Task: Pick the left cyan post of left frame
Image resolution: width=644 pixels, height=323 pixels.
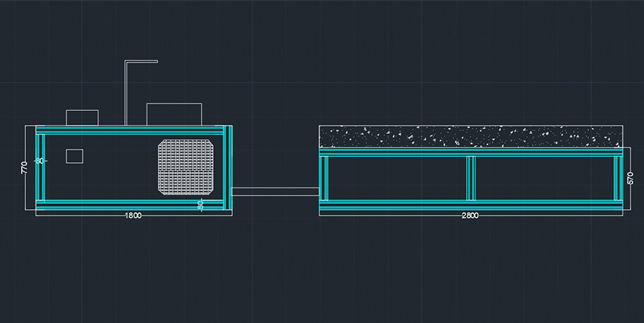Action: tap(40, 167)
